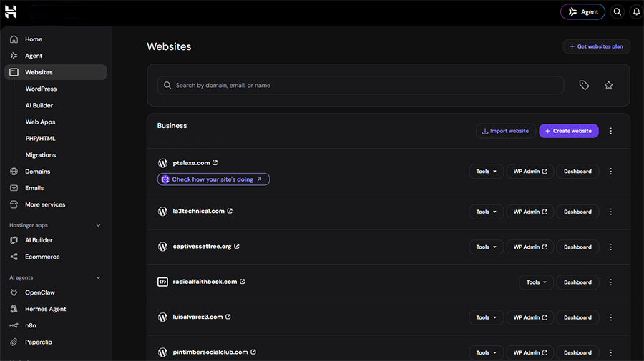Open Dashboard for radicalfaithbook.com
The width and height of the screenshot is (644, 361).
[x=577, y=282]
